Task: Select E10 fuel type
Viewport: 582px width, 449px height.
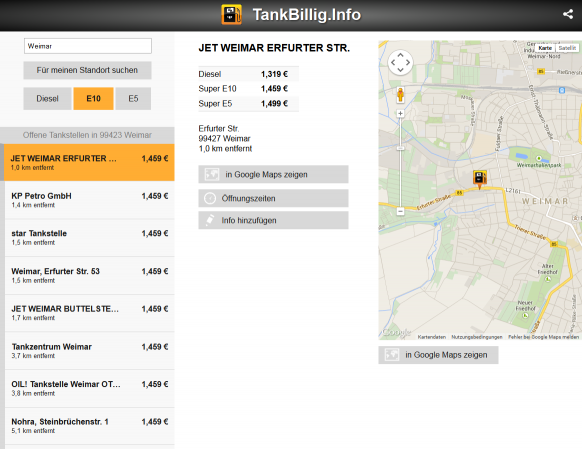Action: [x=93, y=98]
